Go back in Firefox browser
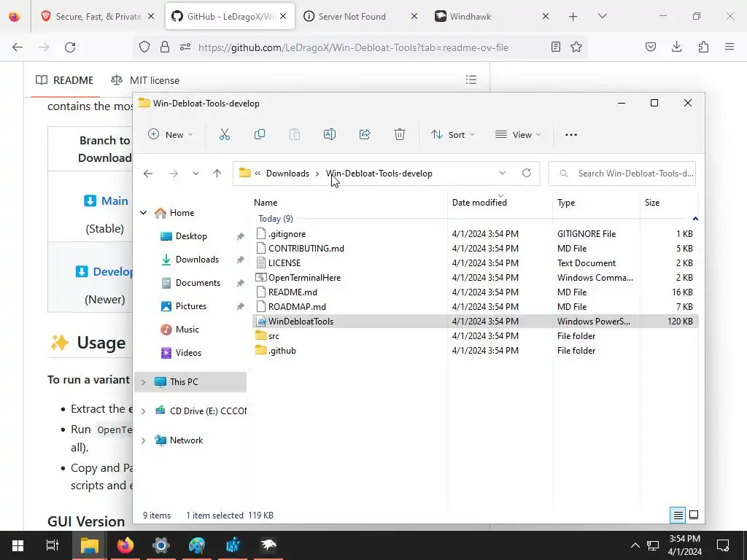This screenshot has height=560, width=747. click(18, 47)
